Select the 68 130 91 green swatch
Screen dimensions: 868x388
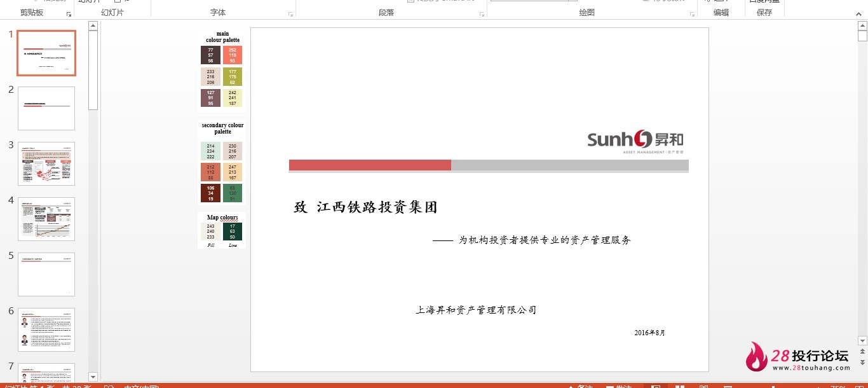pos(233,193)
